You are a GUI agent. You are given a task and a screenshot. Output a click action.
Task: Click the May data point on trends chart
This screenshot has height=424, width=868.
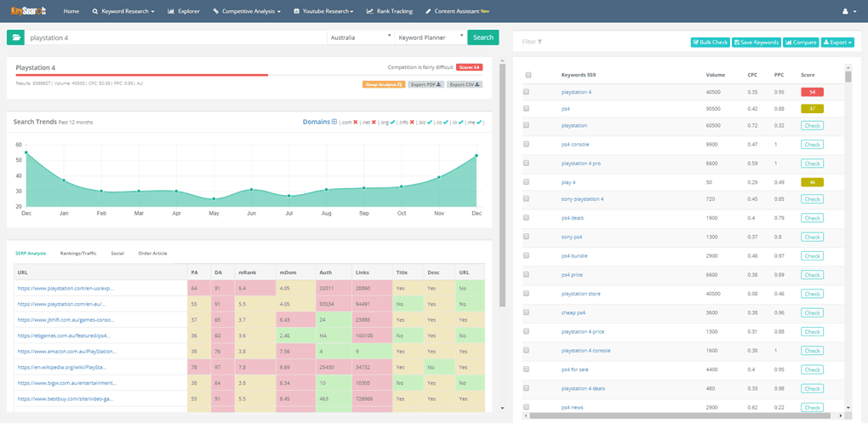[x=214, y=199]
